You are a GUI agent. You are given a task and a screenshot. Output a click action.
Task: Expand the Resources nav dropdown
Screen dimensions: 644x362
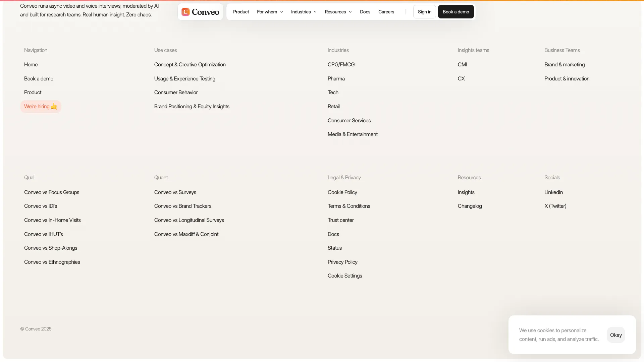[x=338, y=12]
